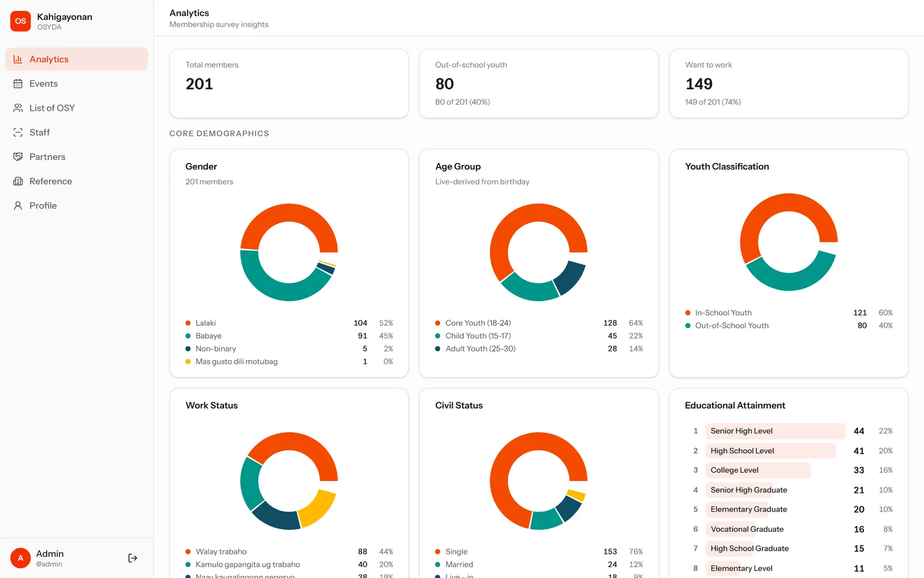The width and height of the screenshot is (924, 578).
Task: Select the Staff scan icon
Action: click(x=18, y=132)
